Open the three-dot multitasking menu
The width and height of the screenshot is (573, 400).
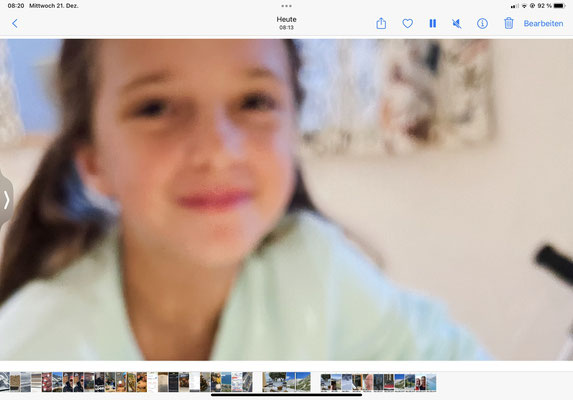[x=286, y=6]
